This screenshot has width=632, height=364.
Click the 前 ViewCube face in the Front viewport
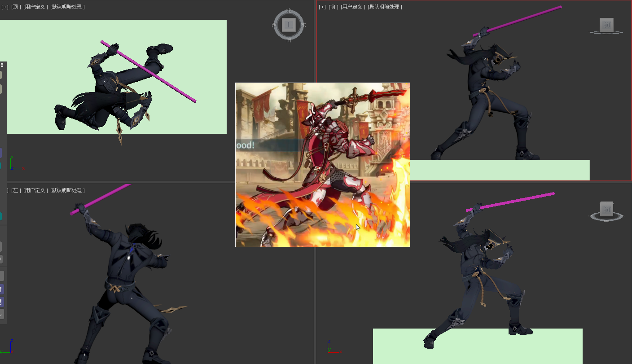pos(606,25)
